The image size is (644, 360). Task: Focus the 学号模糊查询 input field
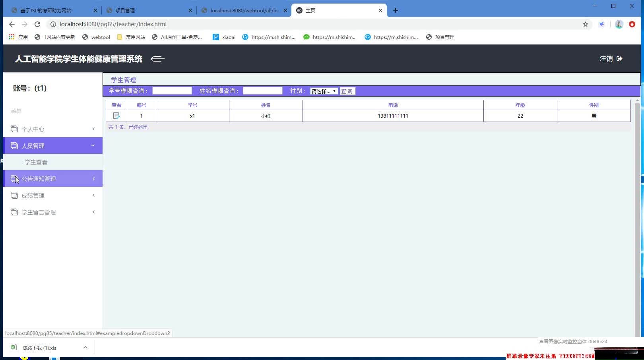(x=172, y=91)
